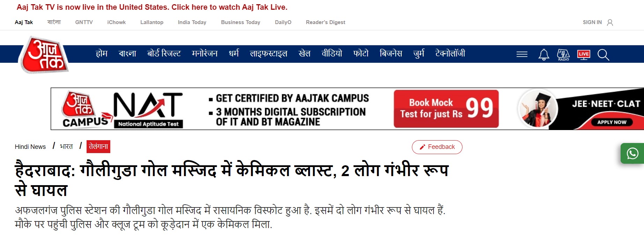The image size is (644, 242).
Task: Click the notification bell icon
Action: pos(544,55)
